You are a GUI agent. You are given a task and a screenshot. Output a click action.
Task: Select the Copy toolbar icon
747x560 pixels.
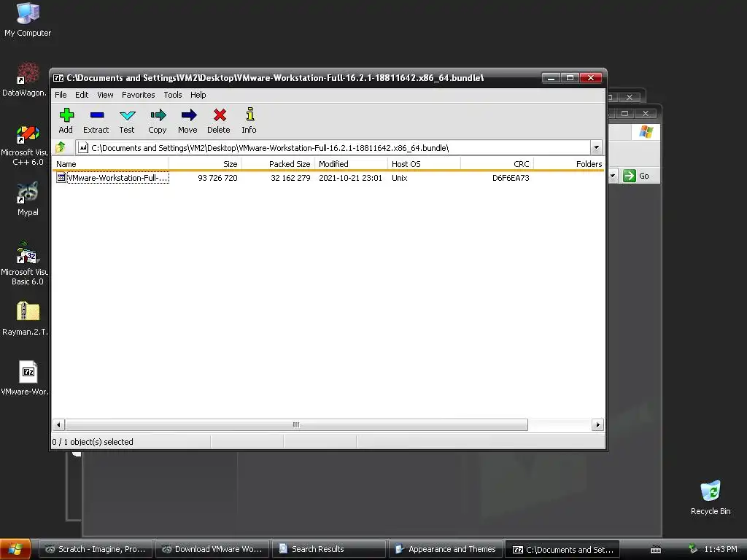[x=158, y=115]
